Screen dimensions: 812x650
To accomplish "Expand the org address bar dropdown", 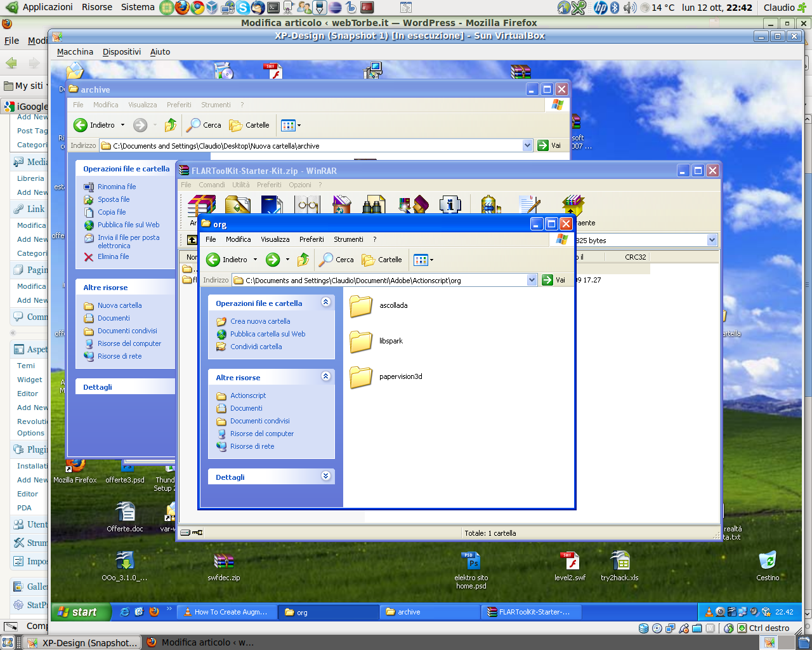I will coord(532,280).
